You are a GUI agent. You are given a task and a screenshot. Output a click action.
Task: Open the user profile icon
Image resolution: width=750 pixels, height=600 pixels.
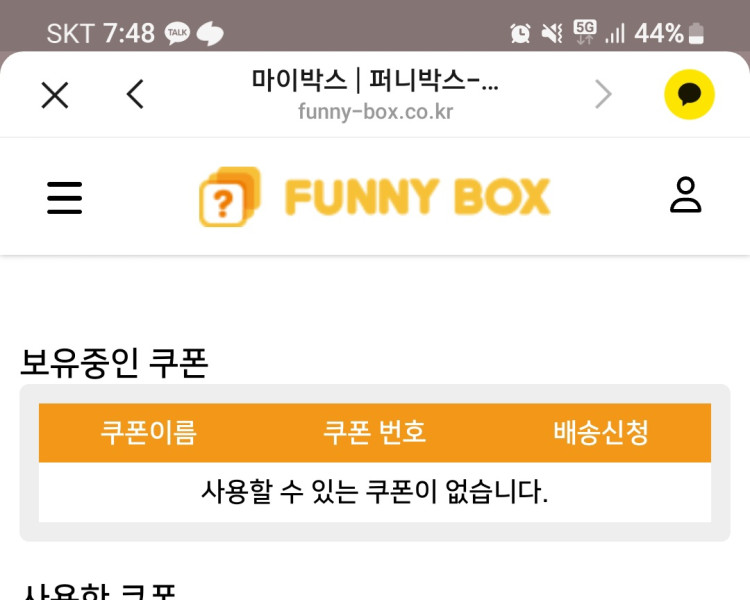click(x=685, y=196)
